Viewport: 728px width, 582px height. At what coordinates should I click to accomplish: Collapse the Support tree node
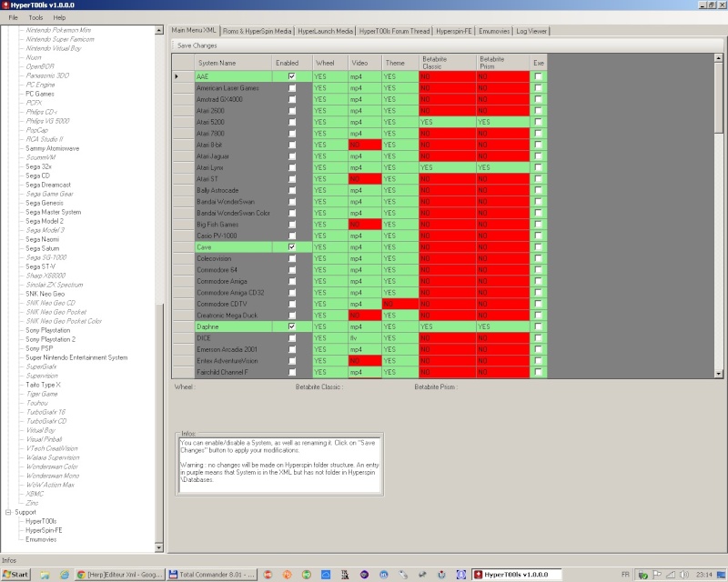pyautogui.click(x=8, y=512)
